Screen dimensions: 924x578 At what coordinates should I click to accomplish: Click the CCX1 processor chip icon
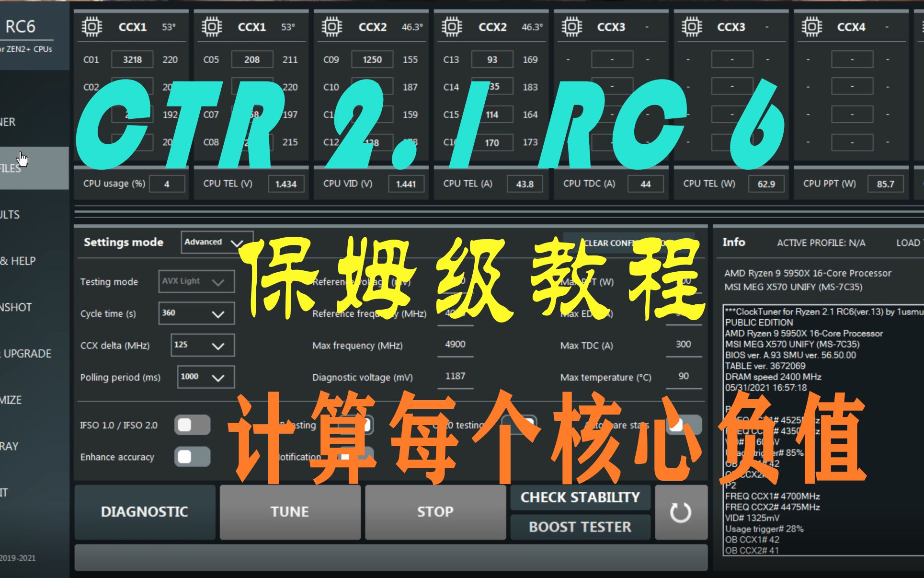tap(91, 26)
